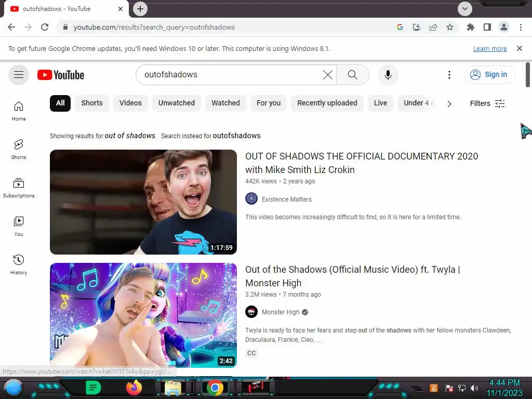Image resolution: width=532 pixels, height=399 pixels.
Task: Click the magnifying glass search button
Action: point(353,75)
